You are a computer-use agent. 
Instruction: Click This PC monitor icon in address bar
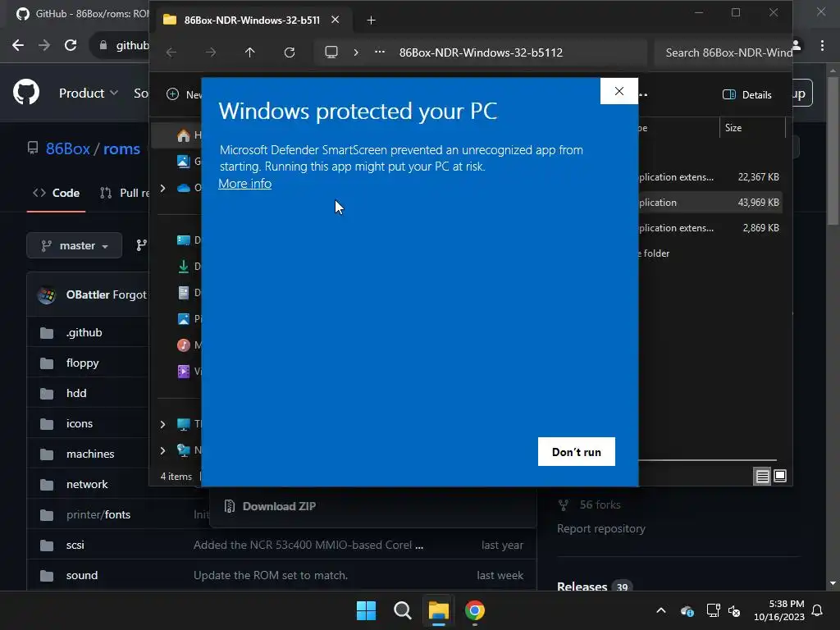[331, 52]
